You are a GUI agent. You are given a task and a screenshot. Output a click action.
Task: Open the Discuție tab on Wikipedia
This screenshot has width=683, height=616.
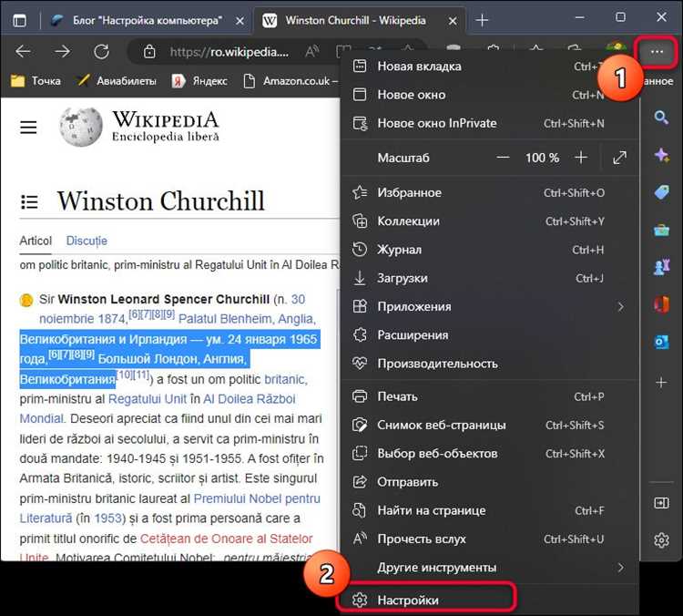(x=87, y=241)
